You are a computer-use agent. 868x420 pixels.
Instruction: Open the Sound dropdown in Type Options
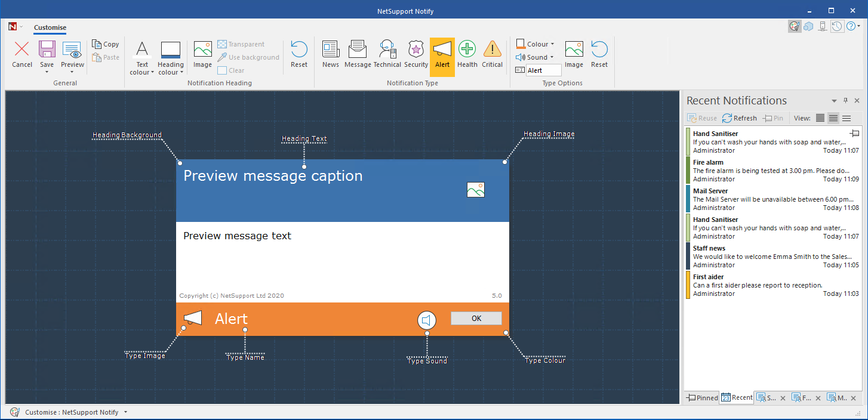(535, 57)
